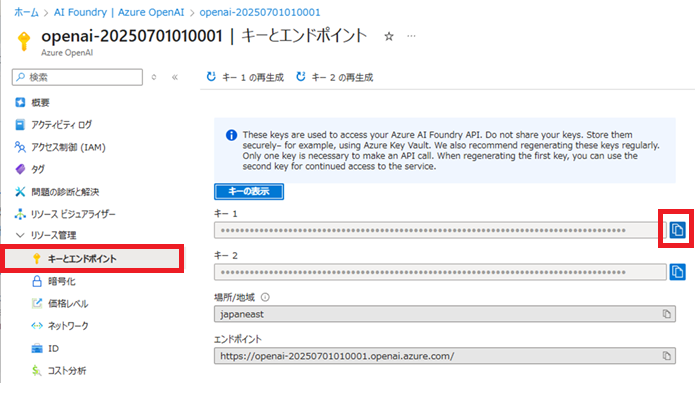Regenerate Key 1 from the toolbar
Image resolution: width=695 pixels, height=412 pixels.
point(245,77)
